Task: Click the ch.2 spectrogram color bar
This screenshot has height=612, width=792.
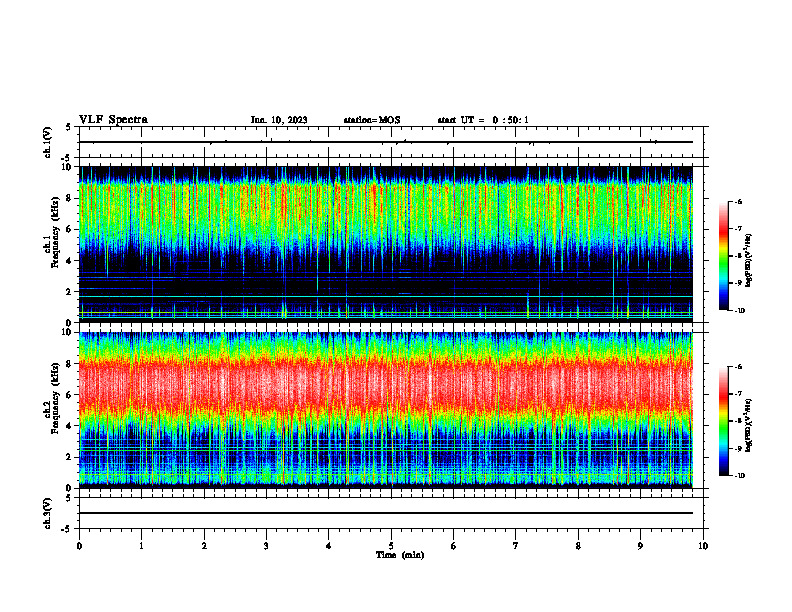Action: (723, 421)
